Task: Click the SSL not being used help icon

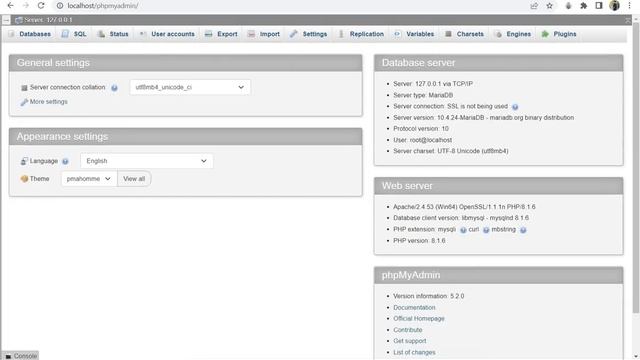Action: pyautogui.click(x=515, y=107)
